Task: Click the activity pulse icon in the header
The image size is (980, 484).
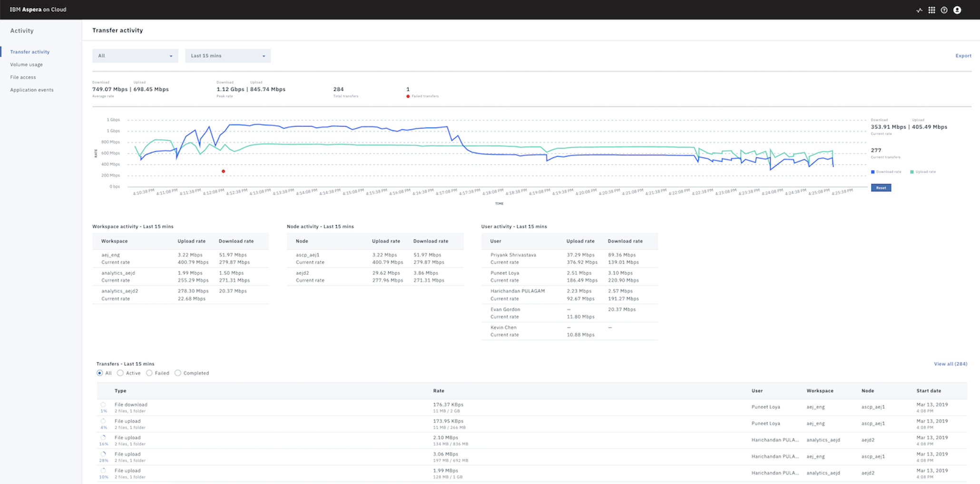Action: click(919, 10)
